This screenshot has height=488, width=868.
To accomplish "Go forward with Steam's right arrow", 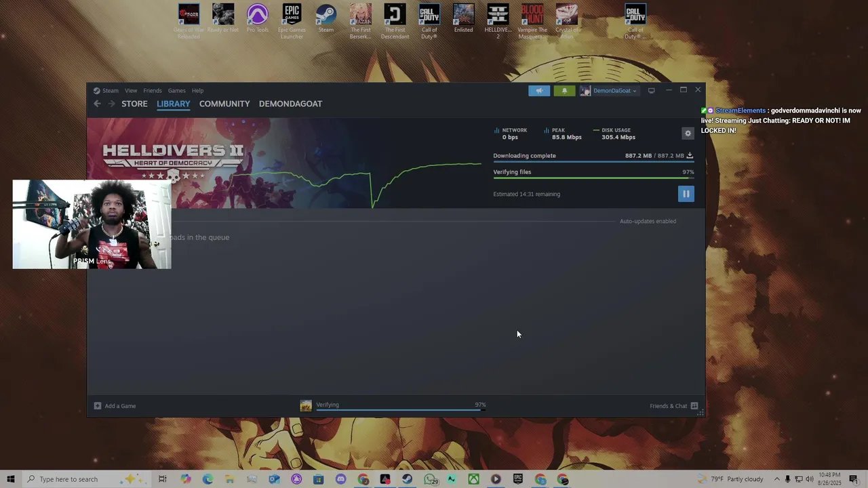I will point(111,104).
